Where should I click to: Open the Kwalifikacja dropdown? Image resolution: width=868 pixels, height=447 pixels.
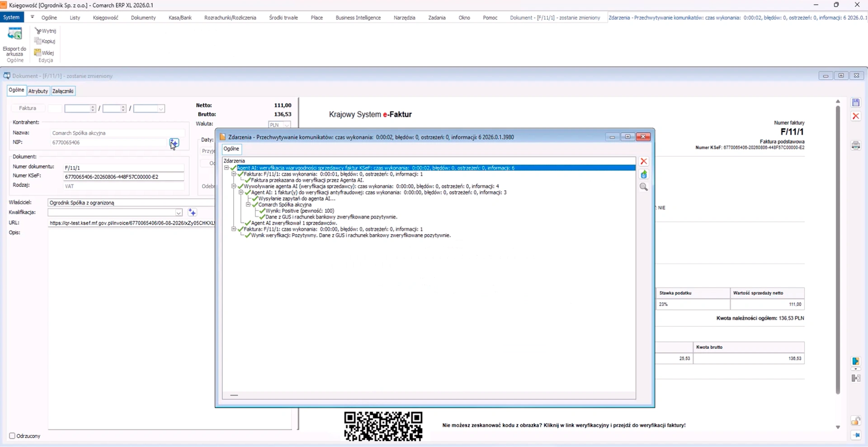click(x=179, y=212)
